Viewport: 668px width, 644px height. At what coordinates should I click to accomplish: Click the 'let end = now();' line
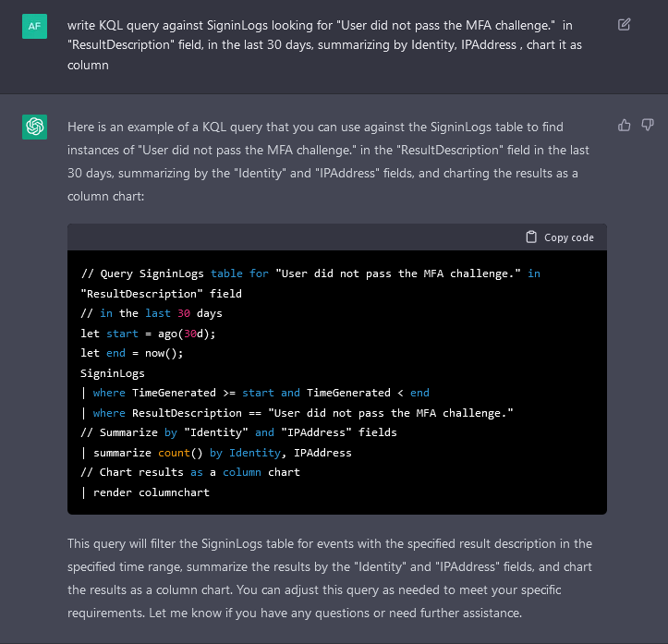click(136, 353)
